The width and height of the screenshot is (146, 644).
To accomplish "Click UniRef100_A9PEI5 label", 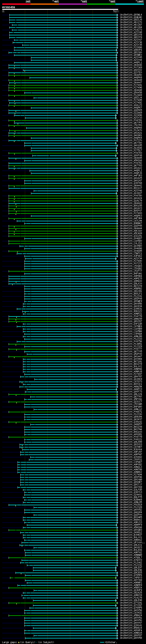I will pos(131,278).
